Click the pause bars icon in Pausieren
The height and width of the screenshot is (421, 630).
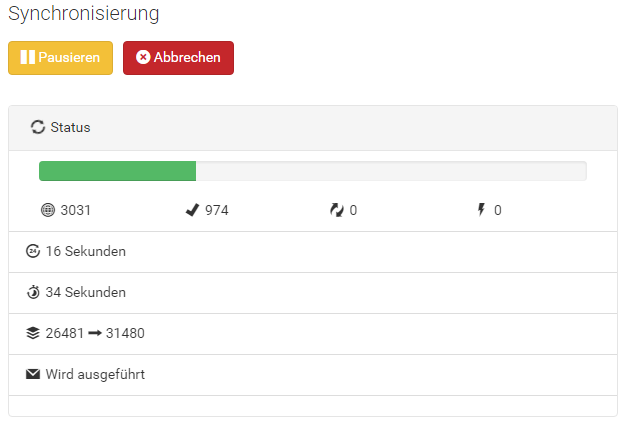[x=28, y=57]
